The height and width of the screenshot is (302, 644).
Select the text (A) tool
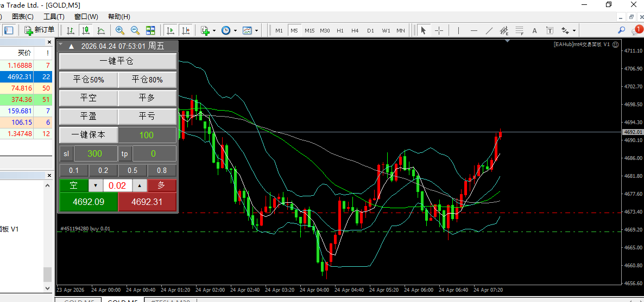pos(535,30)
